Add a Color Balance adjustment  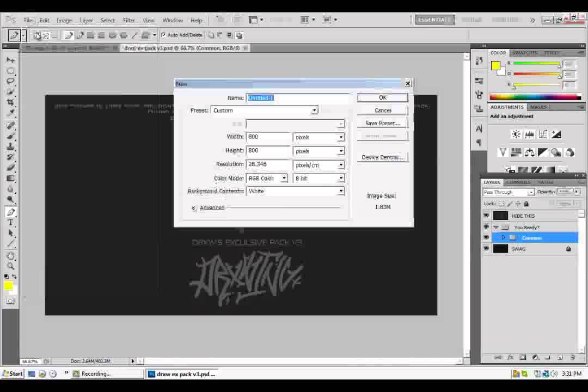pyautogui.click(x=530, y=152)
